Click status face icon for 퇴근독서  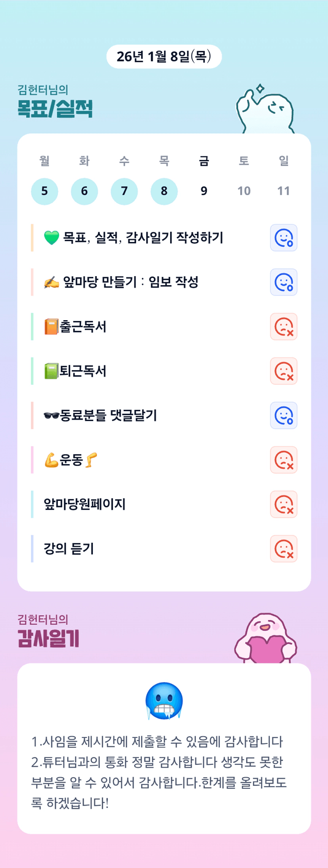pos(284,371)
